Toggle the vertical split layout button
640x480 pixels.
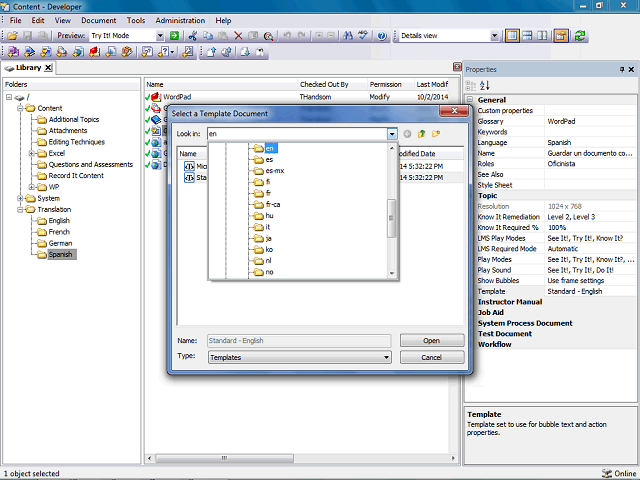[x=542, y=36]
